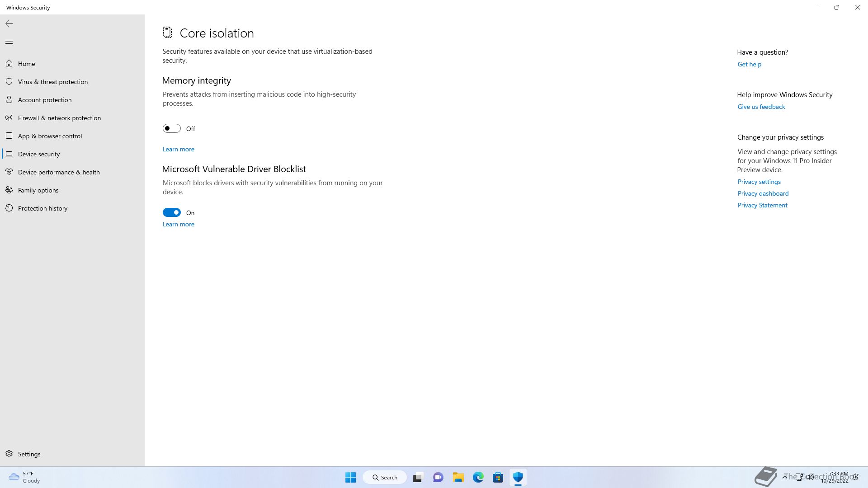The image size is (868, 488).
Task: Select Device security in sidebar
Action: 72,154
